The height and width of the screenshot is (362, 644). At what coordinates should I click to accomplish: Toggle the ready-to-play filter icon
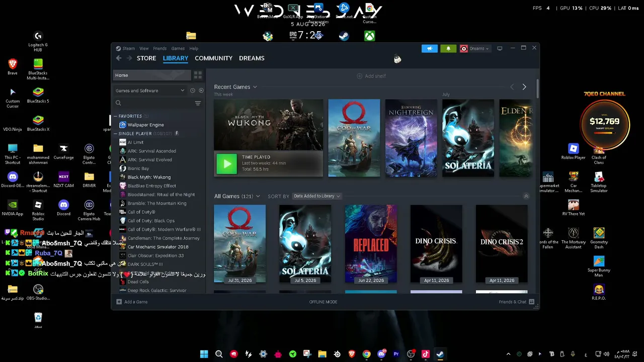tap(201, 90)
